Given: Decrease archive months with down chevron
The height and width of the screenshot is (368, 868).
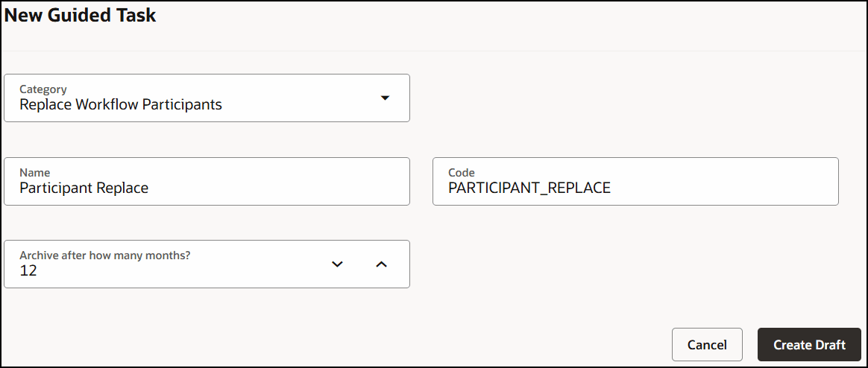Looking at the screenshot, I should [337, 264].
